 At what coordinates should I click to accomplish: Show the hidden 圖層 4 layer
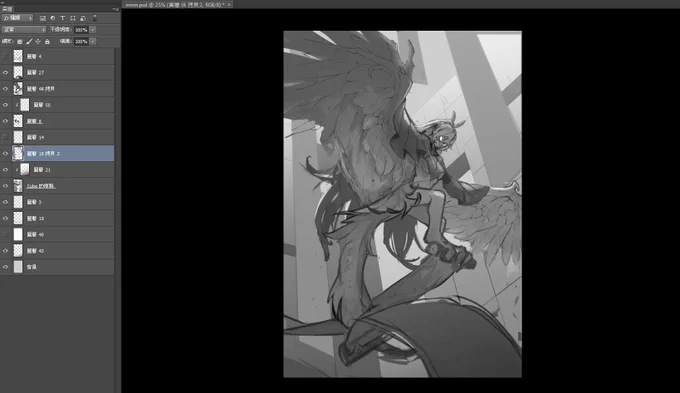5,56
